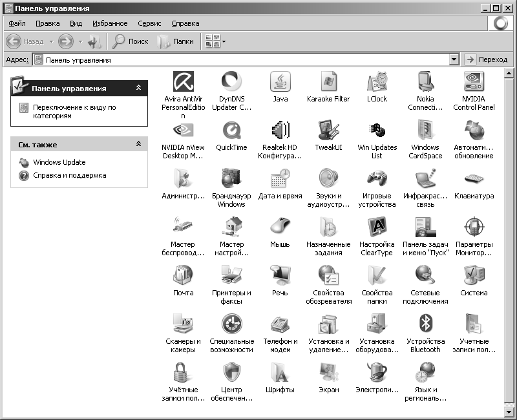This screenshot has height=420, width=517.
Task: Open the Назад history dropdown arrow
Action: tap(51, 41)
